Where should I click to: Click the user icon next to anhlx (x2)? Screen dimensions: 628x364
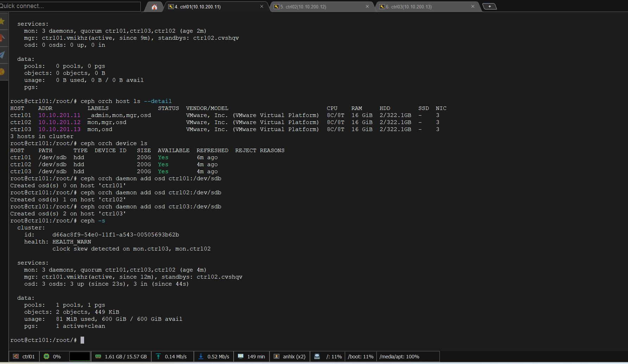(277, 356)
